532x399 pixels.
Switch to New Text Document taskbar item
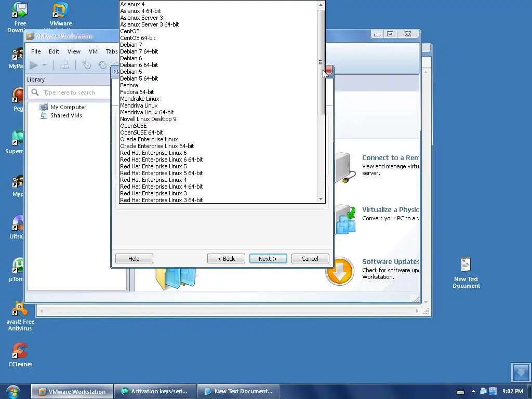pyautogui.click(x=238, y=392)
